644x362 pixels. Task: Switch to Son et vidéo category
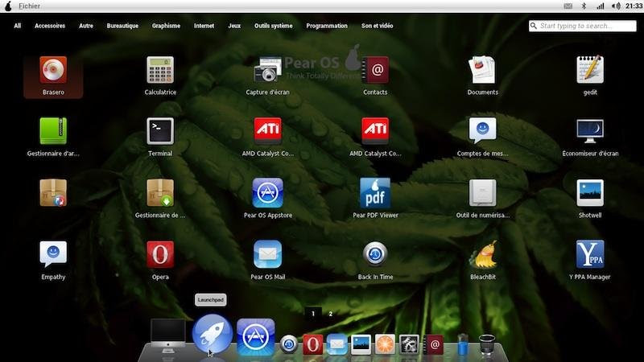(x=377, y=26)
